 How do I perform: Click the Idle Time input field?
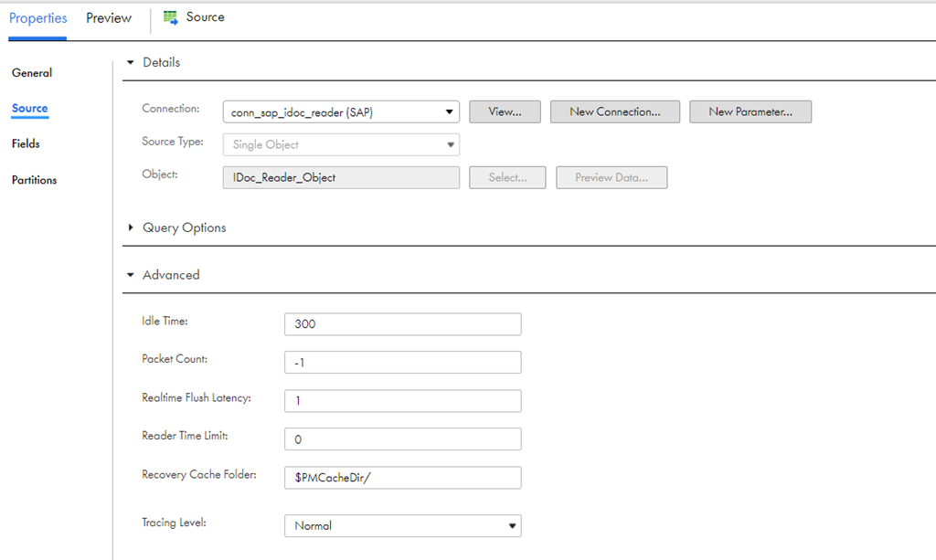pyautogui.click(x=402, y=323)
